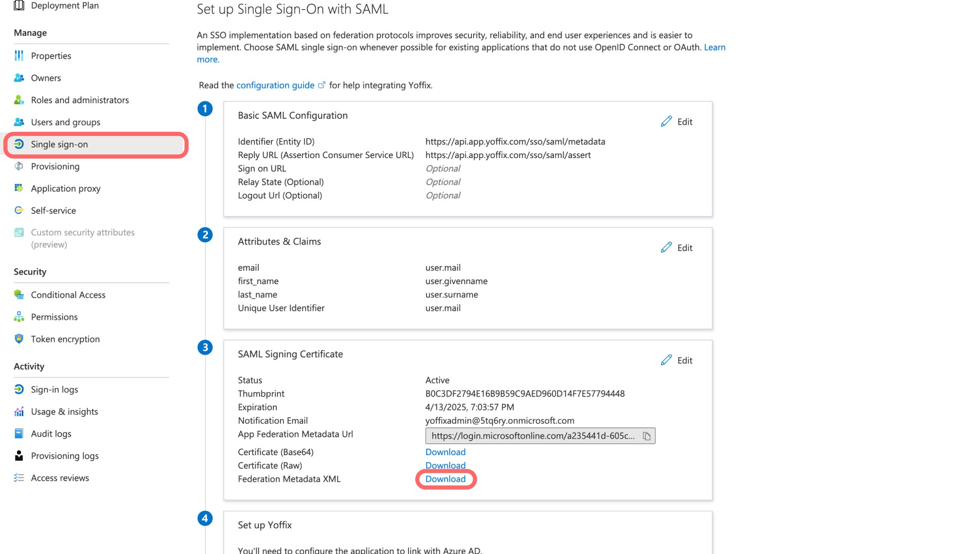This screenshot has height=554, width=980.
Task: Click the Audit logs icon
Action: point(19,434)
